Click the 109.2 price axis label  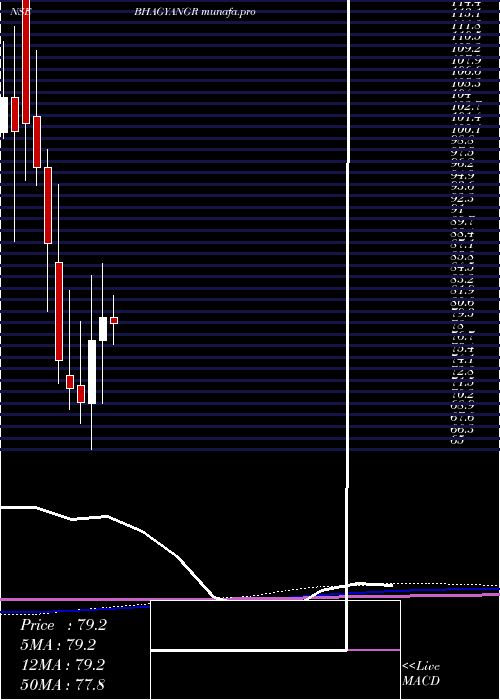click(466, 49)
